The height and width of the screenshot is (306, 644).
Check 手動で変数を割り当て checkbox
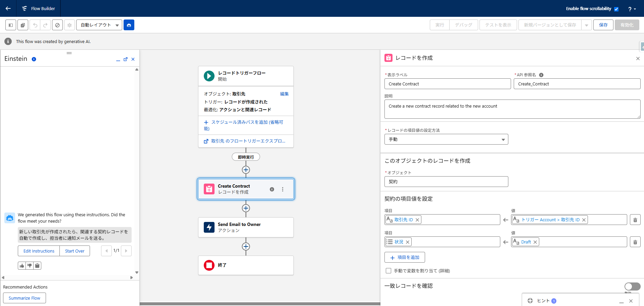coord(388,271)
